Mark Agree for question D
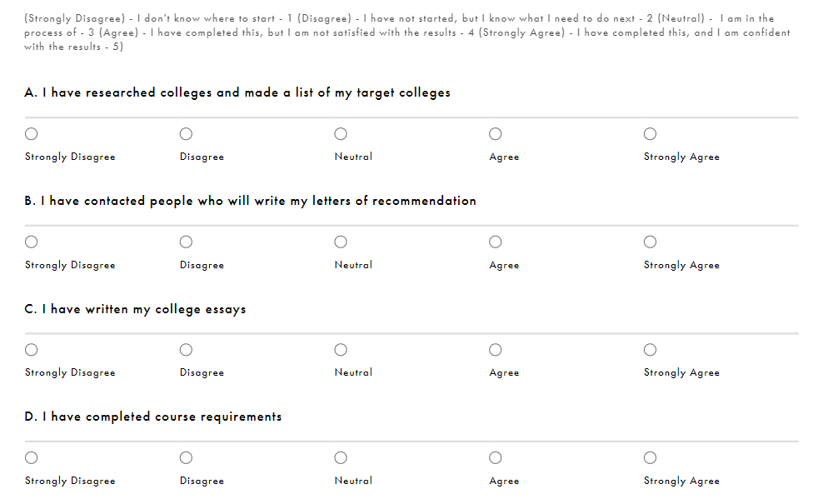 pos(496,458)
